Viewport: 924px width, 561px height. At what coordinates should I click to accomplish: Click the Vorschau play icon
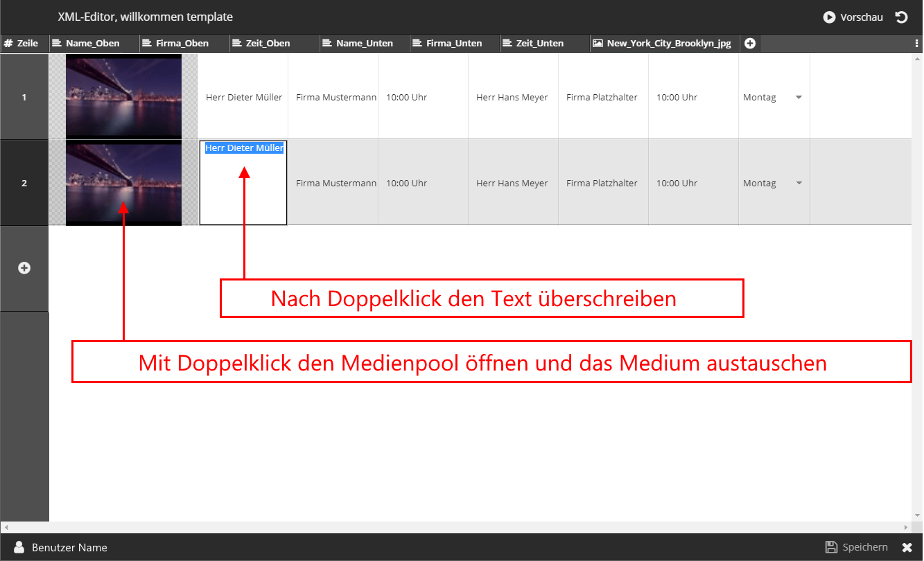pyautogui.click(x=828, y=17)
